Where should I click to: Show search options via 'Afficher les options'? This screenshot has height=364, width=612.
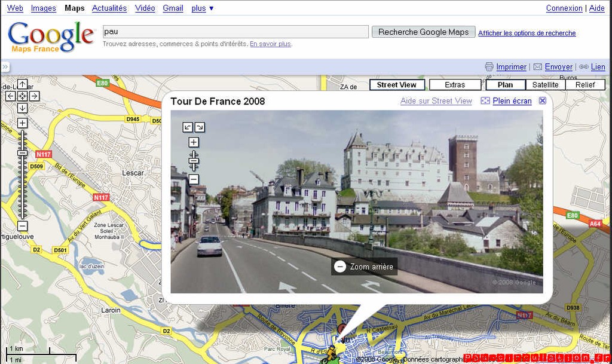[x=527, y=33]
